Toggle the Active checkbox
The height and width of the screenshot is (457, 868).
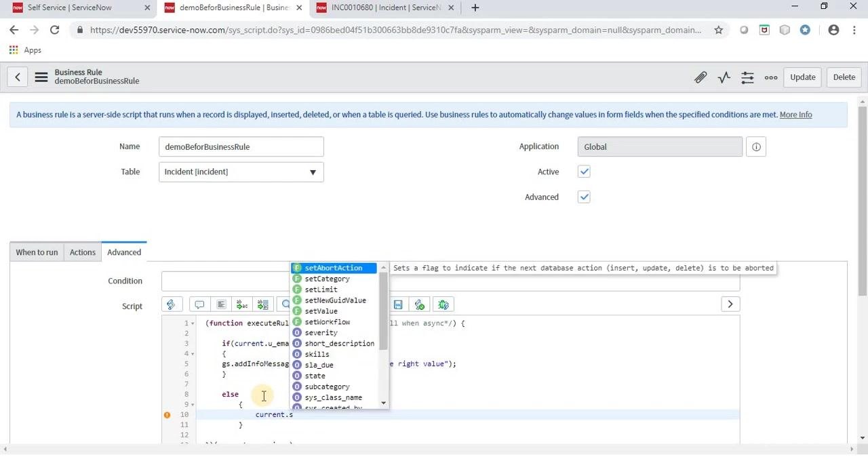[584, 172]
